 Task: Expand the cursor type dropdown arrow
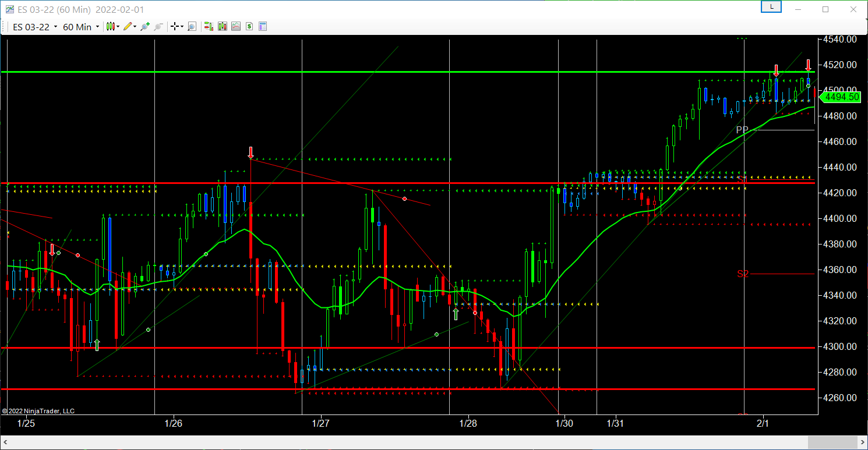coord(182,27)
